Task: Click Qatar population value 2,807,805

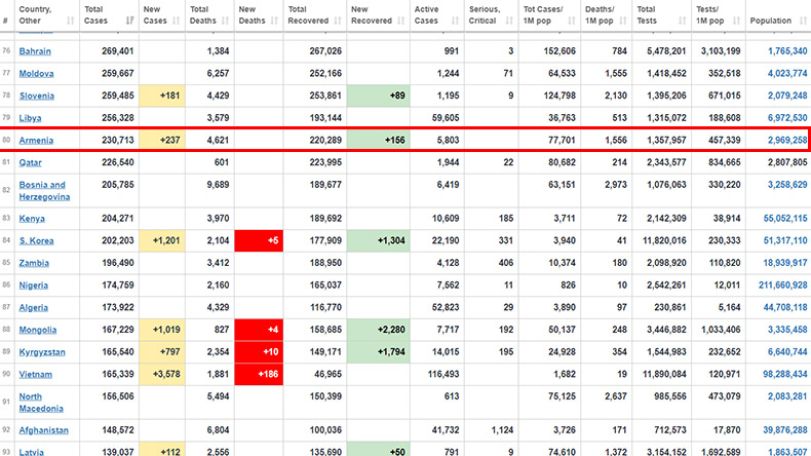Action: (x=787, y=162)
